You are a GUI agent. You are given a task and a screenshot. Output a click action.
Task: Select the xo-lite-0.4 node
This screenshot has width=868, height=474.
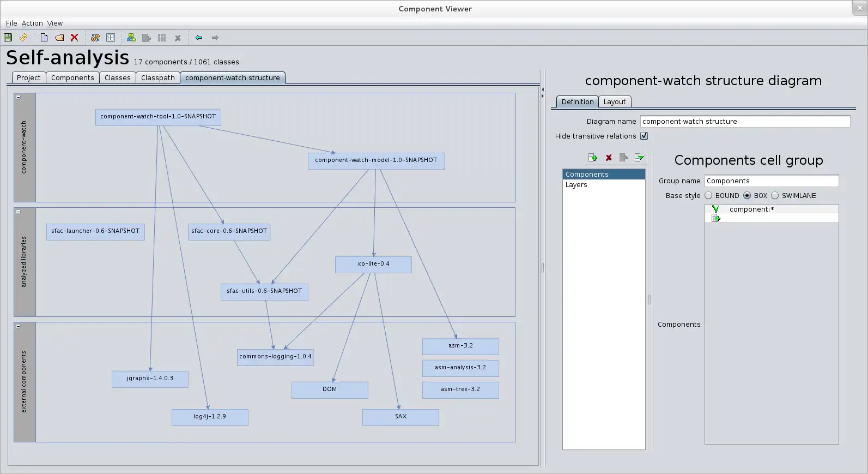pyautogui.click(x=373, y=264)
